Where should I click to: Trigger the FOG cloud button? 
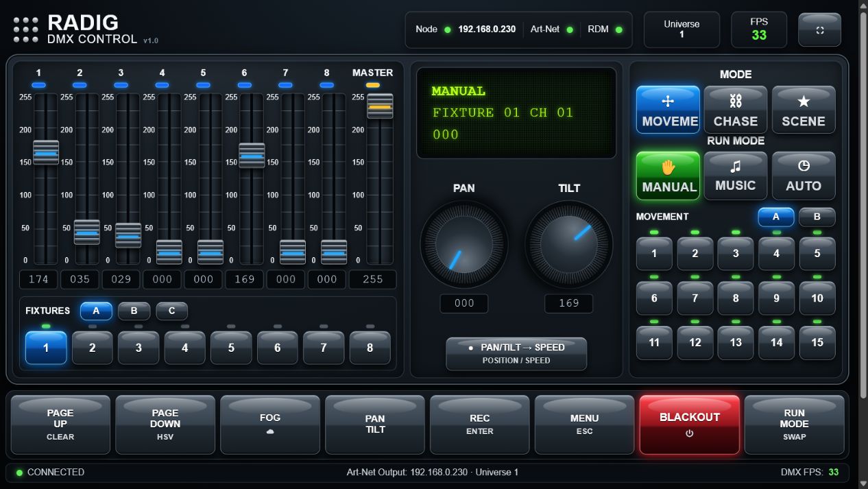click(x=270, y=425)
